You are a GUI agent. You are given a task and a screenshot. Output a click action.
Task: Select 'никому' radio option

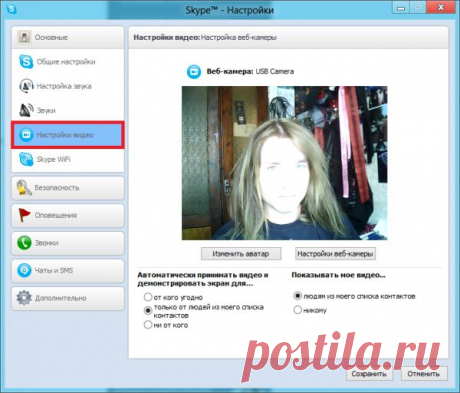[297, 310]
